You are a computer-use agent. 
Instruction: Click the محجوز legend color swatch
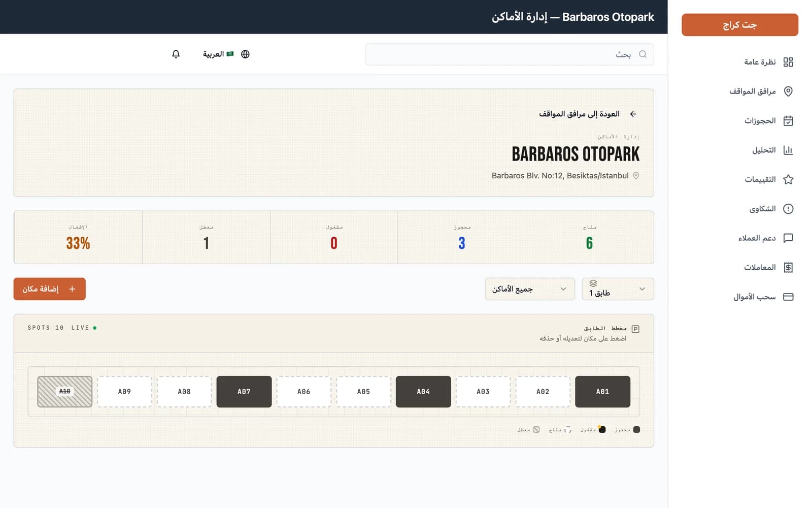pyautogui.click(x=636, y=430)
